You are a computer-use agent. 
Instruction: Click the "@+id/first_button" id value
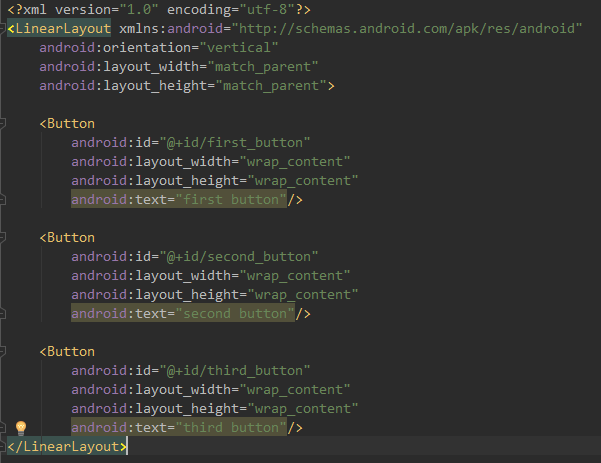(235, 143)
